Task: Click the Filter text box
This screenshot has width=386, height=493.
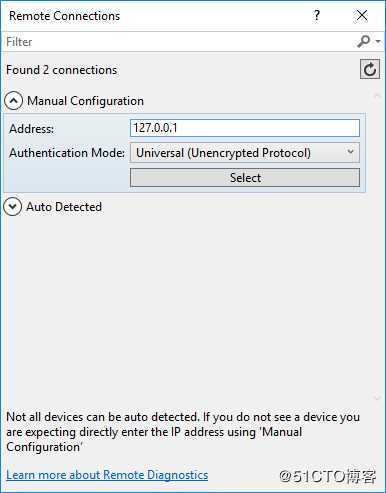Action: (180, 42)
